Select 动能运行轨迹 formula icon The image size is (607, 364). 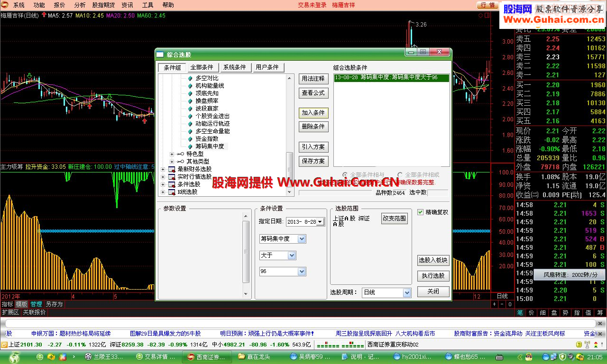point(191,124)
